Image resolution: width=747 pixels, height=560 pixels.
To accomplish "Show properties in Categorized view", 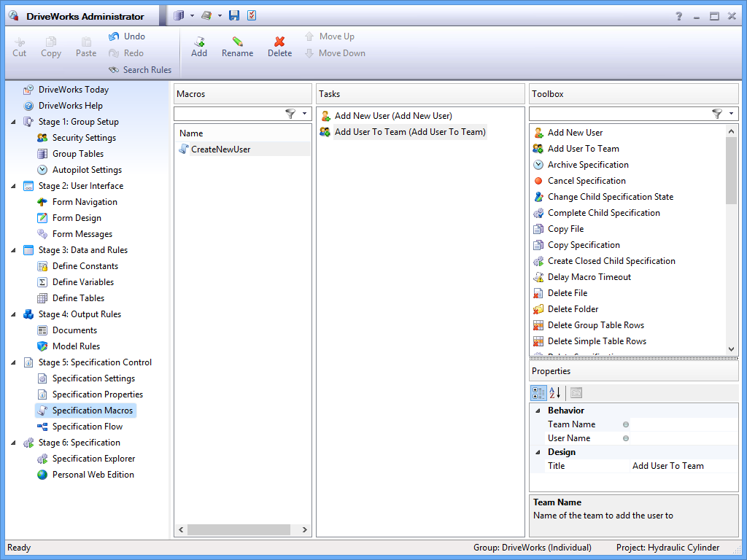I will coord(538,393).
